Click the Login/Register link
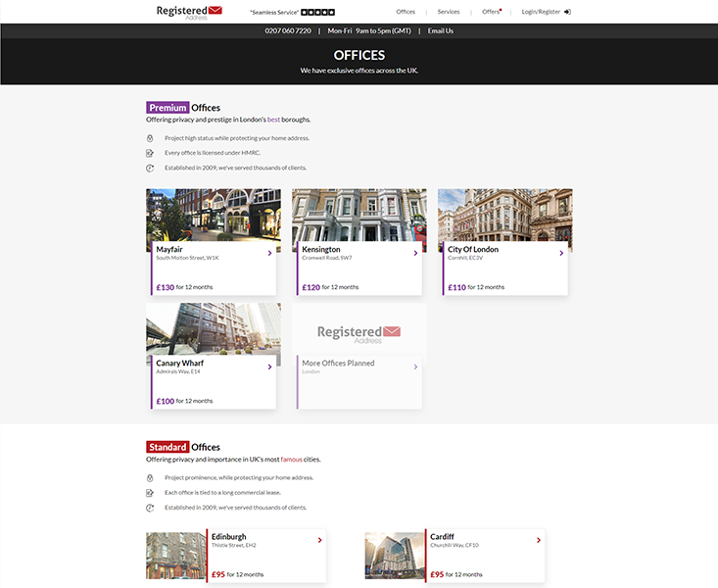The width and height of the screenshot is (718, 588). pyautogui.click(x=541, y=12)
